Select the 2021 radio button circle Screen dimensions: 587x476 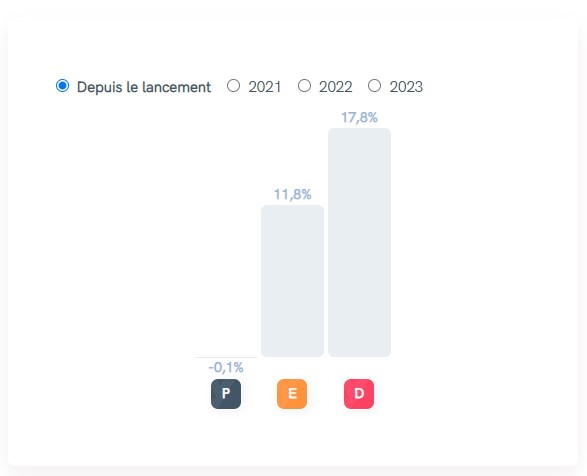point(234,86)
